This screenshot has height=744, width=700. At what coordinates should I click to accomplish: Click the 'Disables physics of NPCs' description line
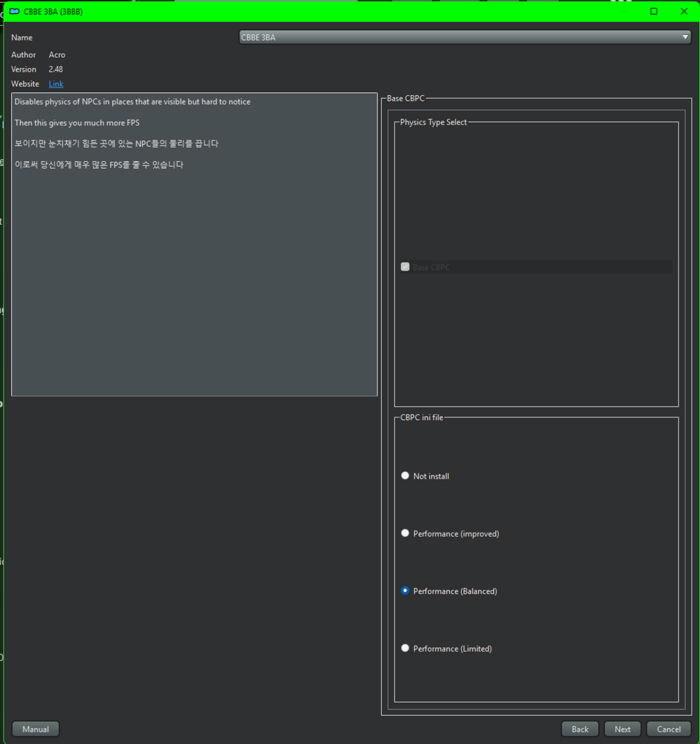pos(132,102)
